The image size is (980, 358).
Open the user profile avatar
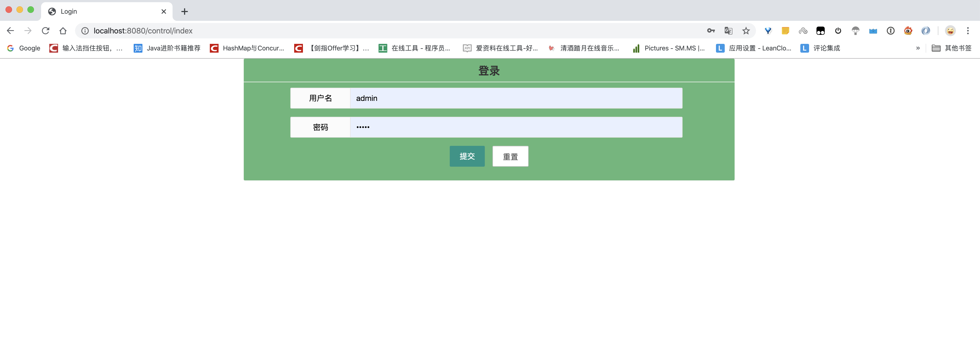coord(950,31)
